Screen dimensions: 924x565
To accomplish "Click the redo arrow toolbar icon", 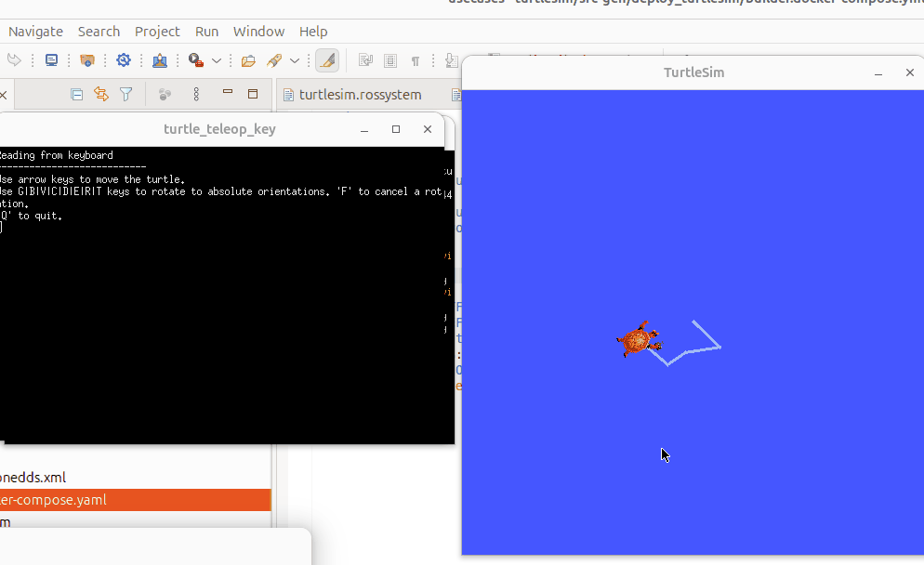I will pos(14,60).
